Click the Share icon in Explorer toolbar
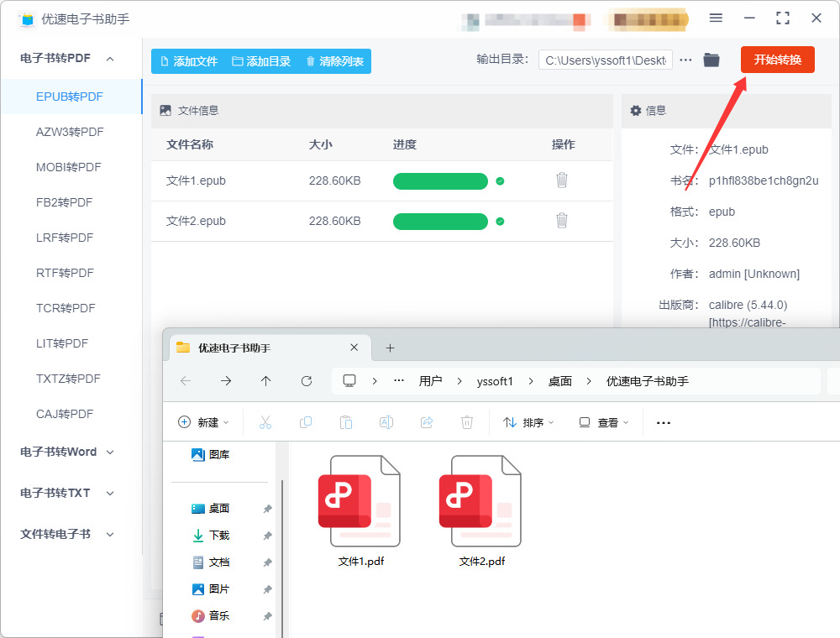This screenshot has height=638, width=840. pyautogui.click(x=427, y=423)
